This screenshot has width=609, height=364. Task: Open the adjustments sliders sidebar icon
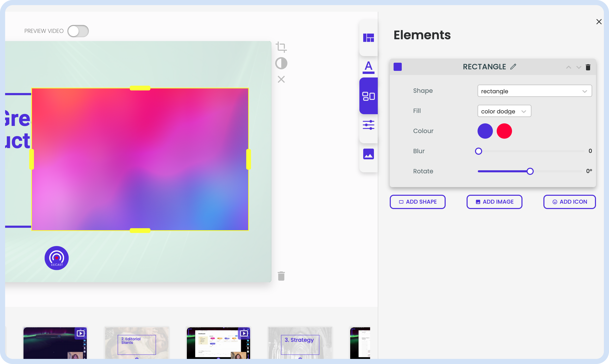pos(368,125)
